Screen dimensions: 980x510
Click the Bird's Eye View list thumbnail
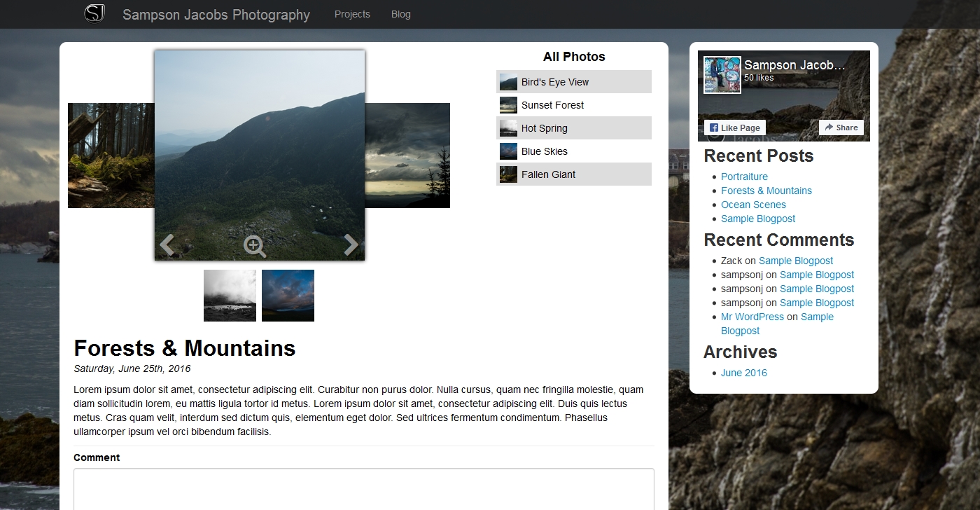(508, 82)
